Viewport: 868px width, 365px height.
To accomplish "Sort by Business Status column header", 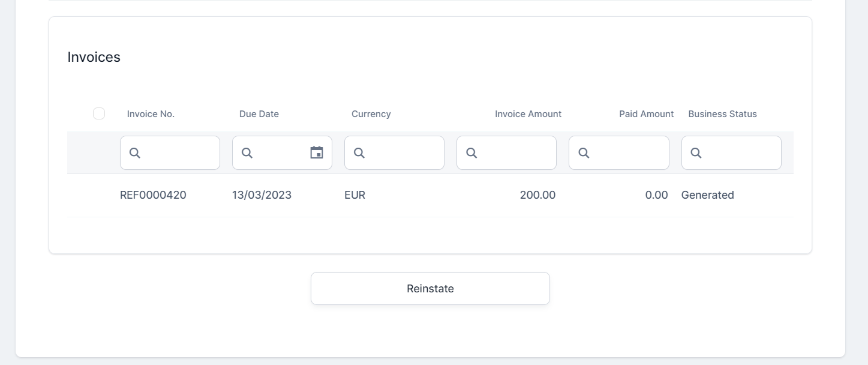I will tap(722, 114).
